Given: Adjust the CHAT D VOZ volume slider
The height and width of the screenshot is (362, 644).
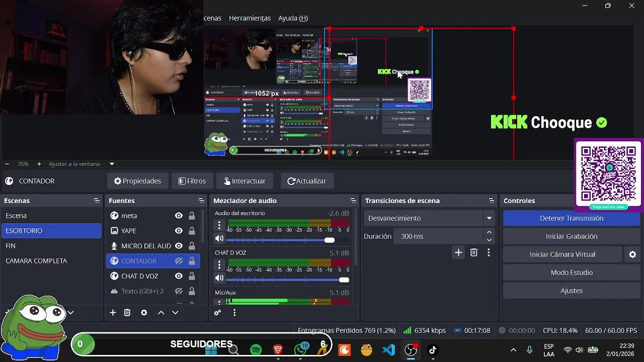Looking at the screenshot, I should click(x=344, y=280).
